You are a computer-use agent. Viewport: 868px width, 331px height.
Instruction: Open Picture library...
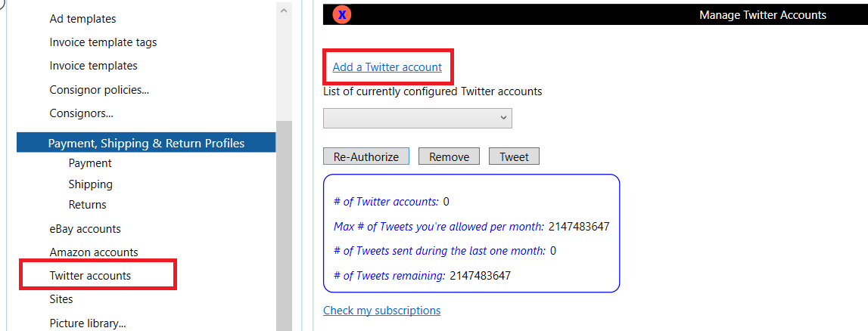point(88,323)
